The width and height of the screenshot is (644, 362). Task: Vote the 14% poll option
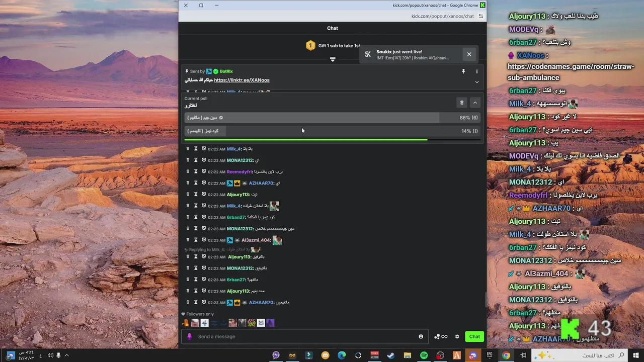pos(333,131)
